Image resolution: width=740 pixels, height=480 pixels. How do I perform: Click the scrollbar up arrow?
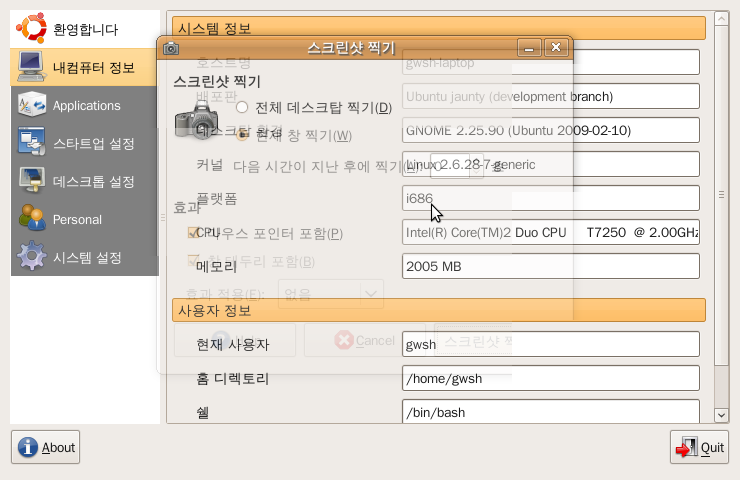(721, 19)
